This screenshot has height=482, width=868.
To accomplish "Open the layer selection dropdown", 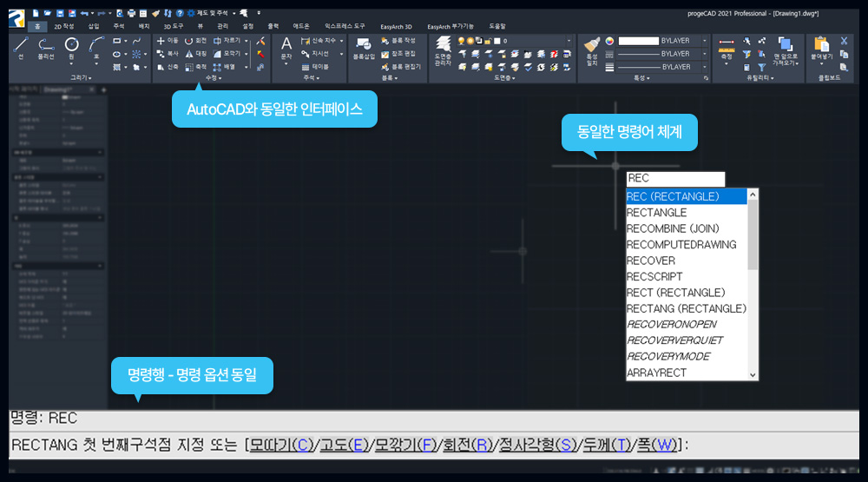I will (569, 41).
